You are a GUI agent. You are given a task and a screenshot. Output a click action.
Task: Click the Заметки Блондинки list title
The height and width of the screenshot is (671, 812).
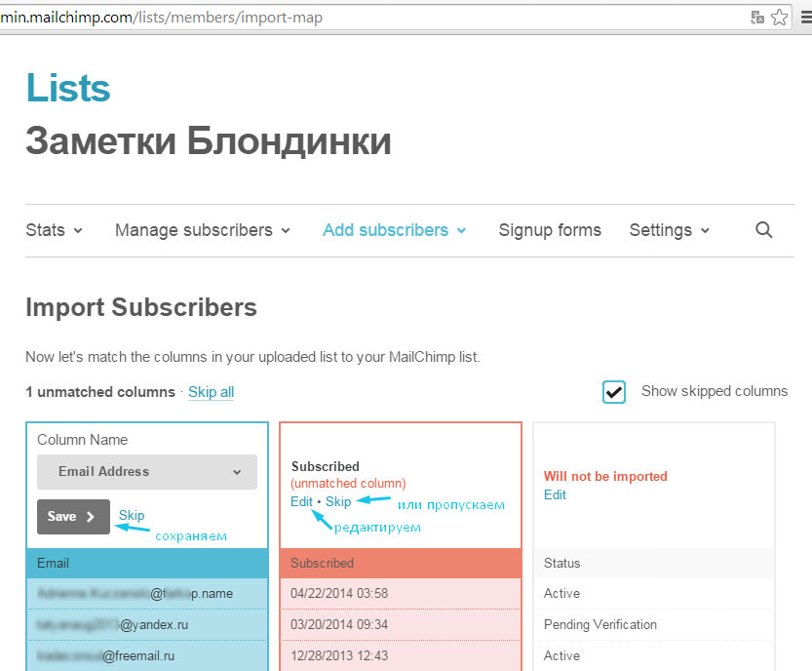[x=209, y=141]
